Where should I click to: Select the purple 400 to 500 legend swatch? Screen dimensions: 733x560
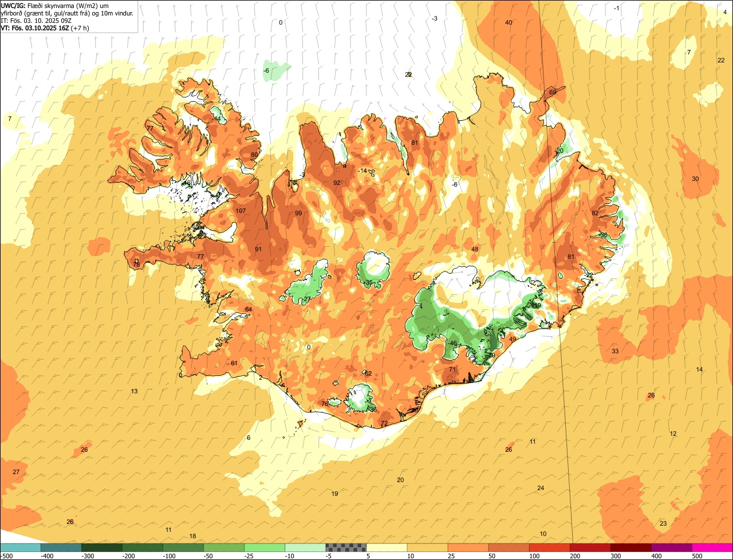coord(671,547)
